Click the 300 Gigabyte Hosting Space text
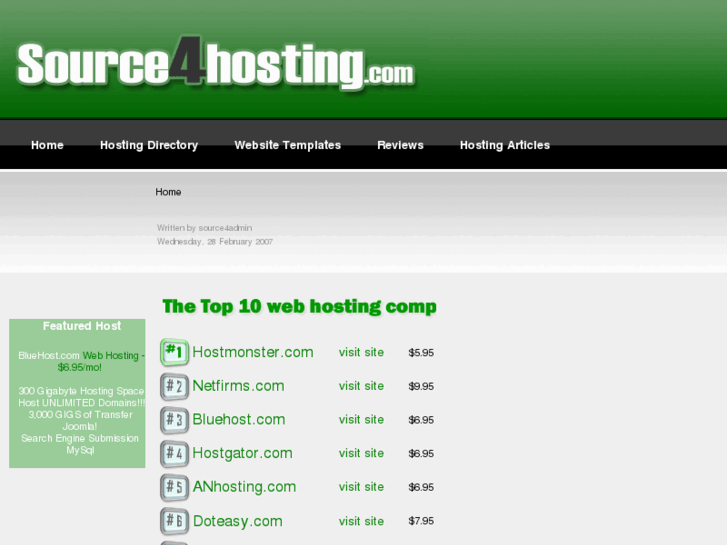This screenshot has height=545, width=727. click(81, 391)
